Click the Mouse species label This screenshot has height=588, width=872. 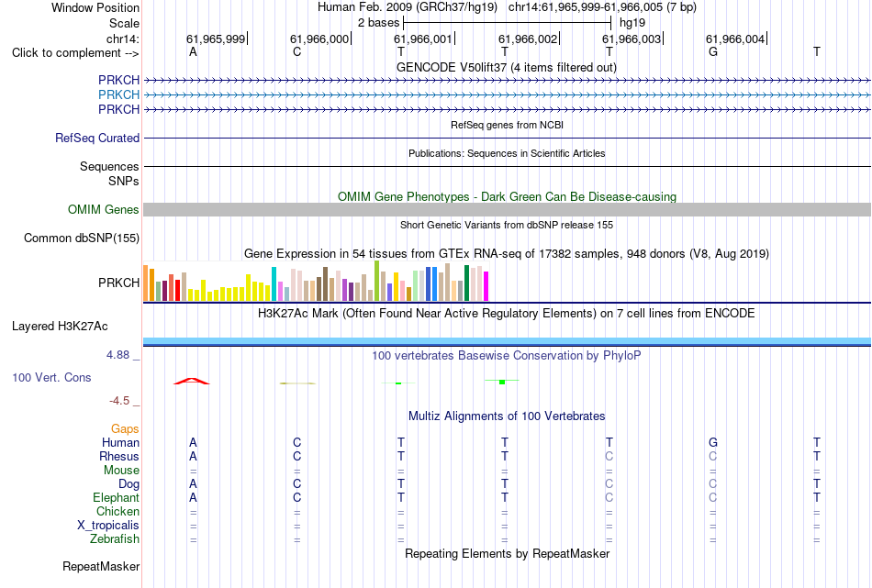(121, 471)
